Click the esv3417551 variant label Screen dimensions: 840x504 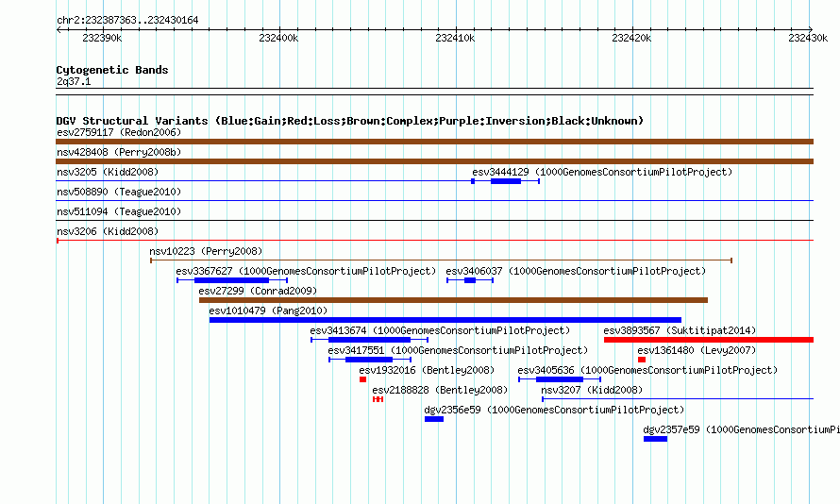[458, 350]
